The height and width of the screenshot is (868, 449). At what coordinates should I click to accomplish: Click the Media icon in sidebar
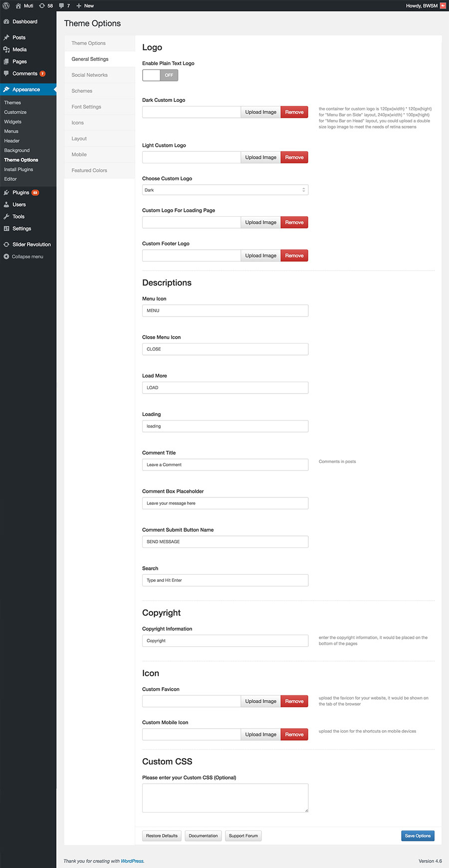6,49
